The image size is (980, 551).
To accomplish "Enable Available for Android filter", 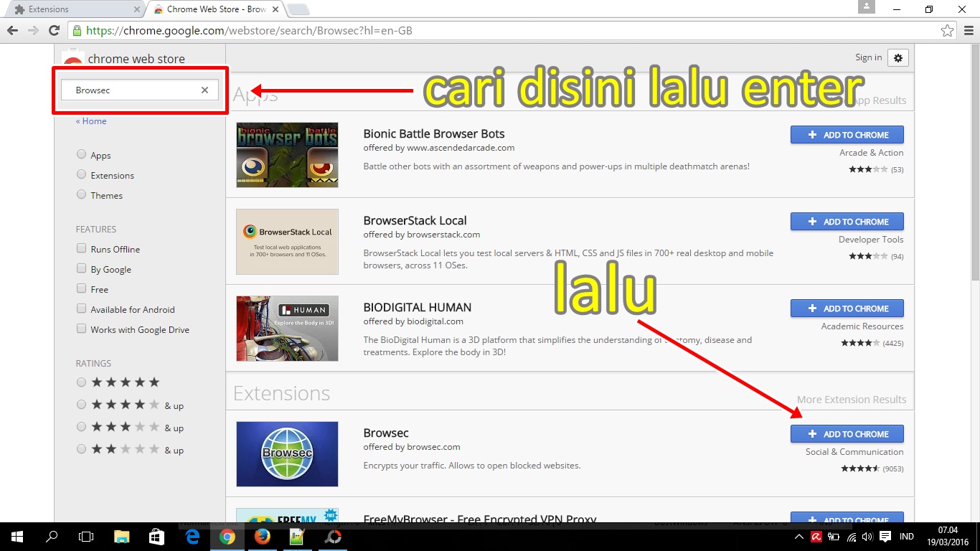I will tap(81, 309).
